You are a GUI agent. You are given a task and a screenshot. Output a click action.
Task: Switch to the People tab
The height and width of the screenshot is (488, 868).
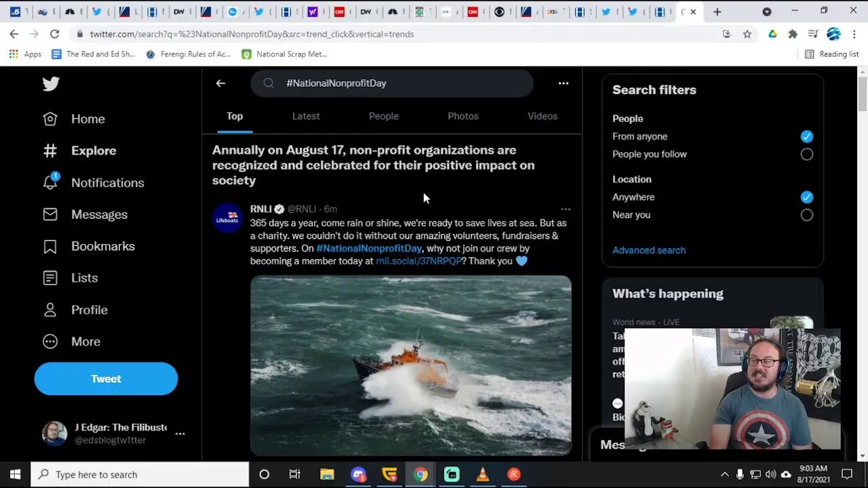(x=384, y=116)
